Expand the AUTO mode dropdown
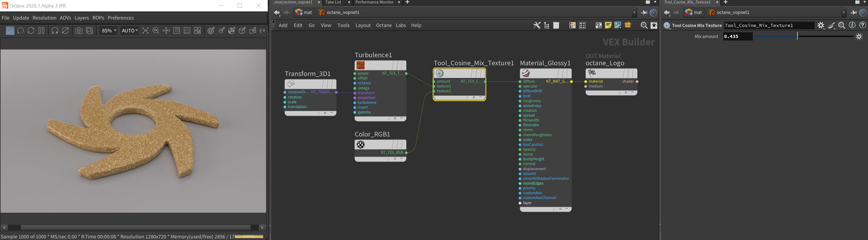Screen dimensions: 868x240 (130, 31)
